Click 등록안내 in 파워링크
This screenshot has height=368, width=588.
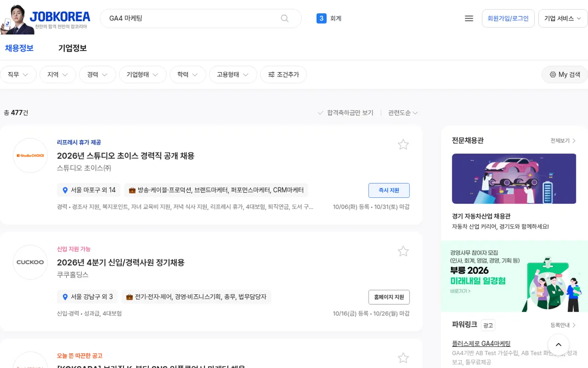pyautogui.click(x=563, y=325)
